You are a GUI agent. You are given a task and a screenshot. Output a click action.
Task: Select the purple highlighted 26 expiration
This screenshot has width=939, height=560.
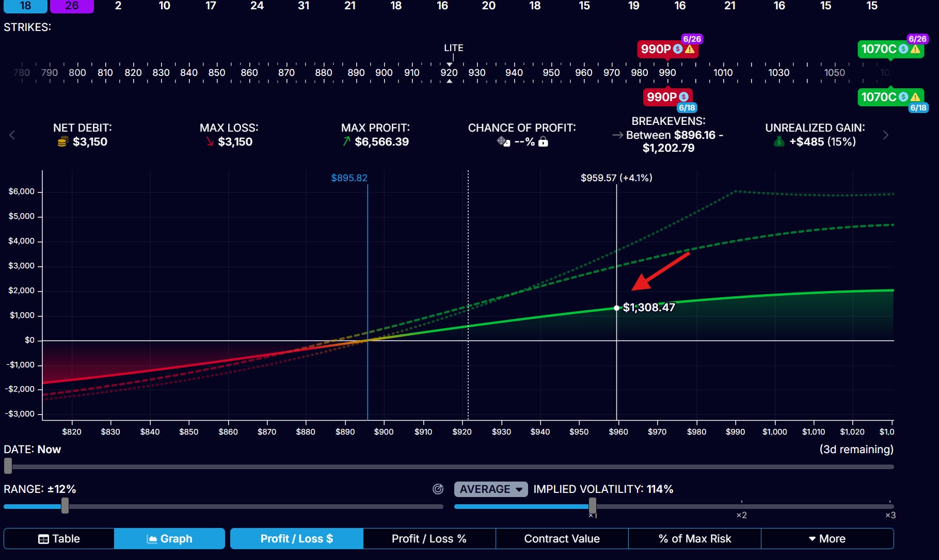tap(72, 6)
